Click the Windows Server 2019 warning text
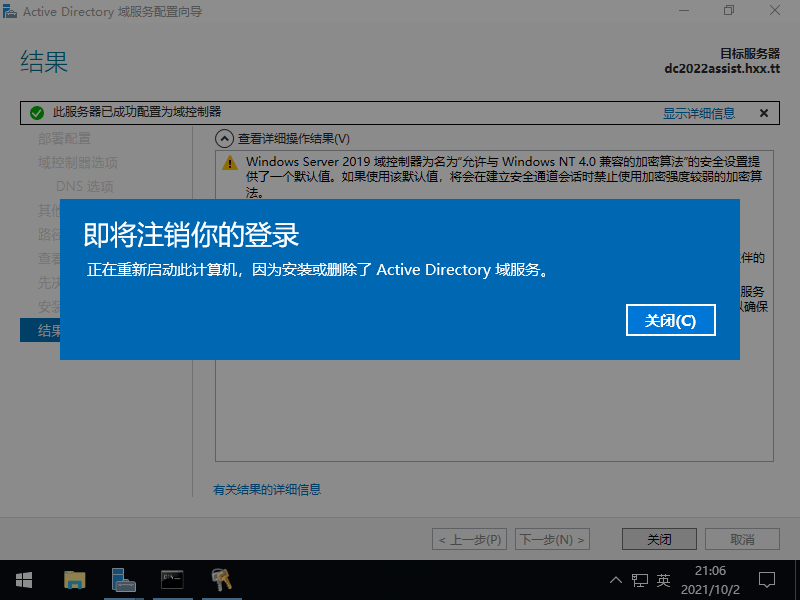 coord(504,177)
